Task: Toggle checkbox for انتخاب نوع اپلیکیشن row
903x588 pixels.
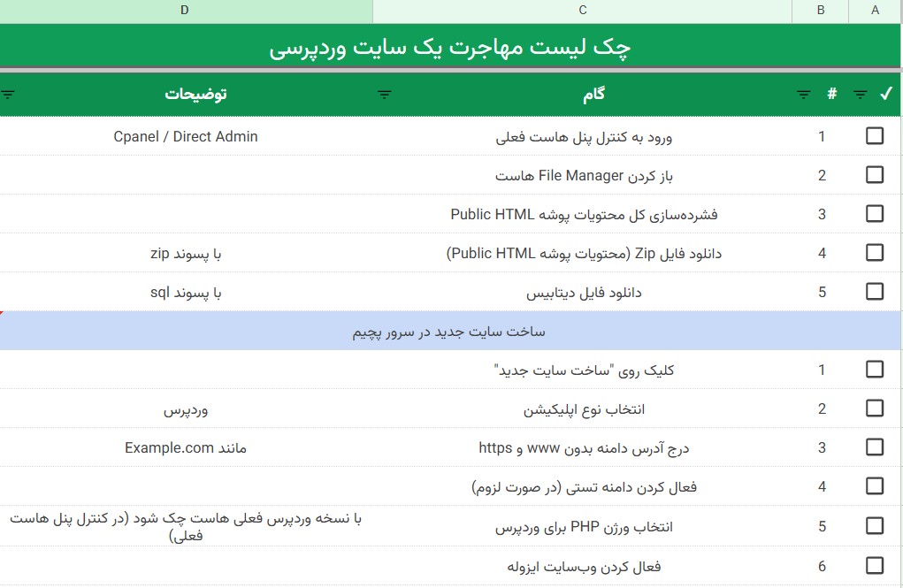Action: 875,409
